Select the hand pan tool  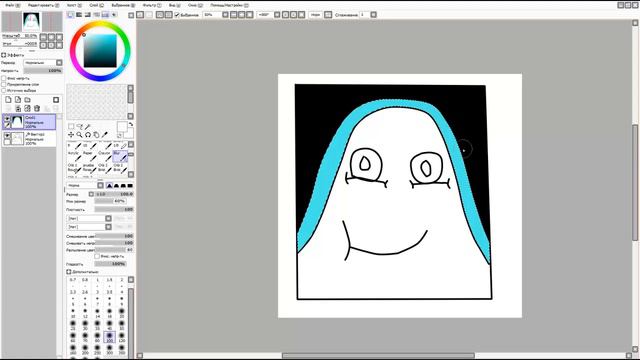(x=96, y=135)
